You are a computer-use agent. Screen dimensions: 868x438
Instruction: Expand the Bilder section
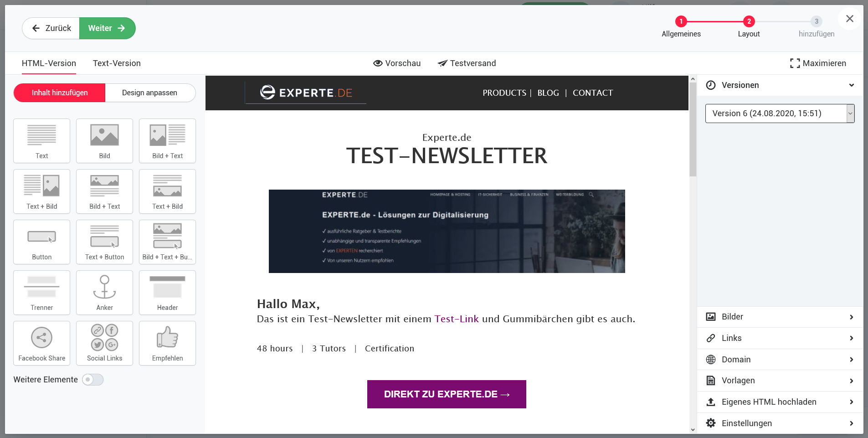pos(851,317)
